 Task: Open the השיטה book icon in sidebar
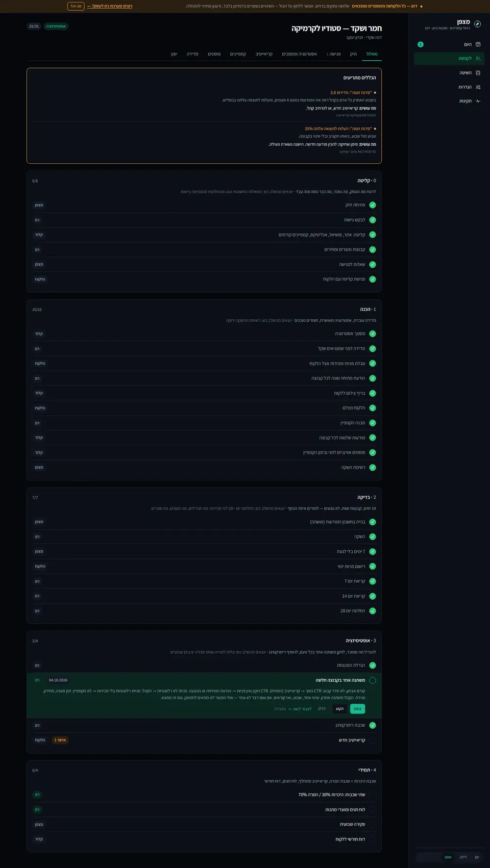tap(478, 73)
